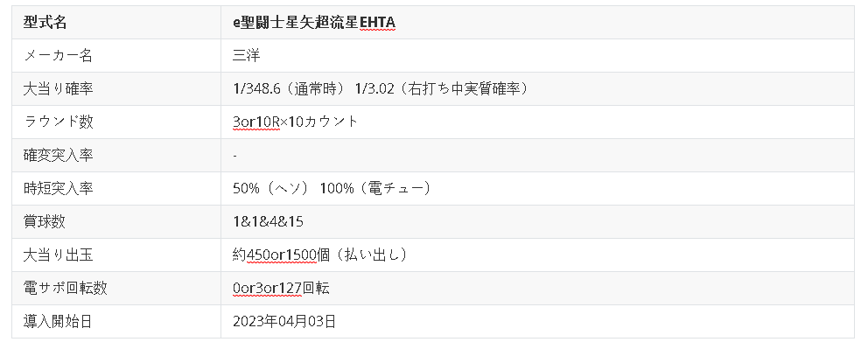The height and width of the screenshot is (349, 868).
Task: Click the 電サポ回転数 label cell
Action: (x=116, y=288)
